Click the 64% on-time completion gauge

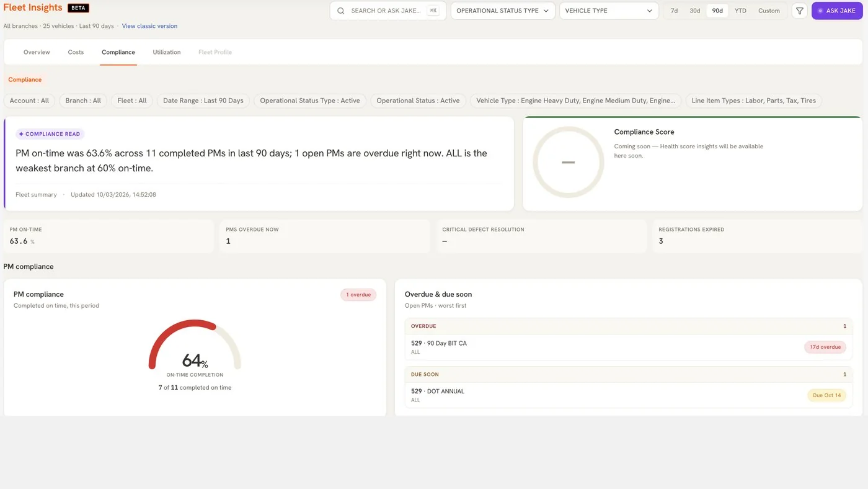pyautogui.click(x=195, y=345)
